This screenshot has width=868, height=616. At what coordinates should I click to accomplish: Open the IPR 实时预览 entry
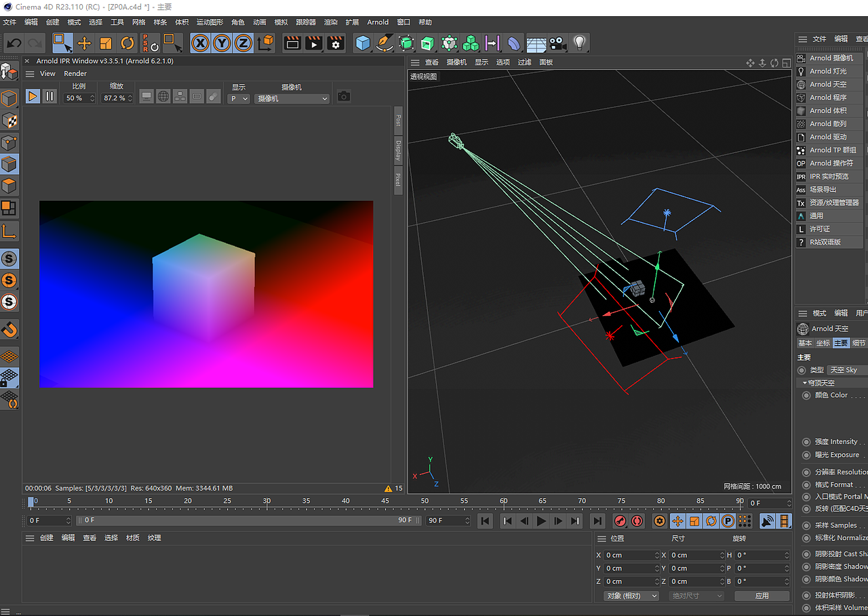pos(829,176)
